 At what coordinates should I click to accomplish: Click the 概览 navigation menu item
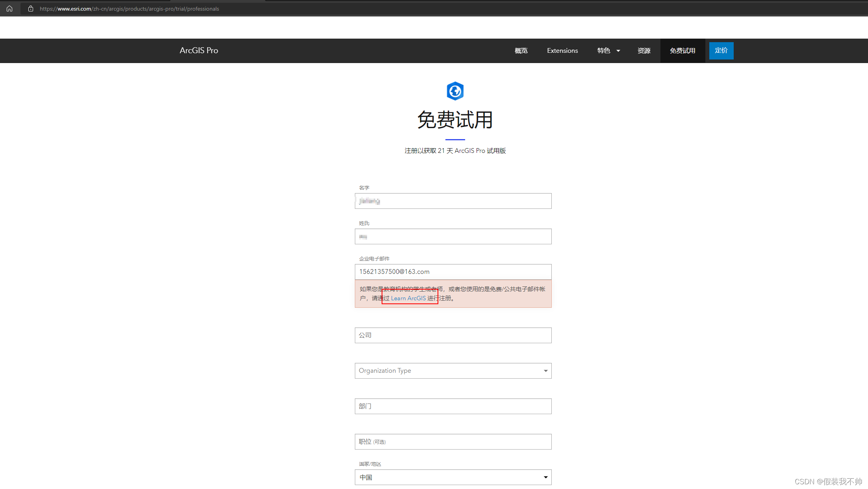(520, 50)
